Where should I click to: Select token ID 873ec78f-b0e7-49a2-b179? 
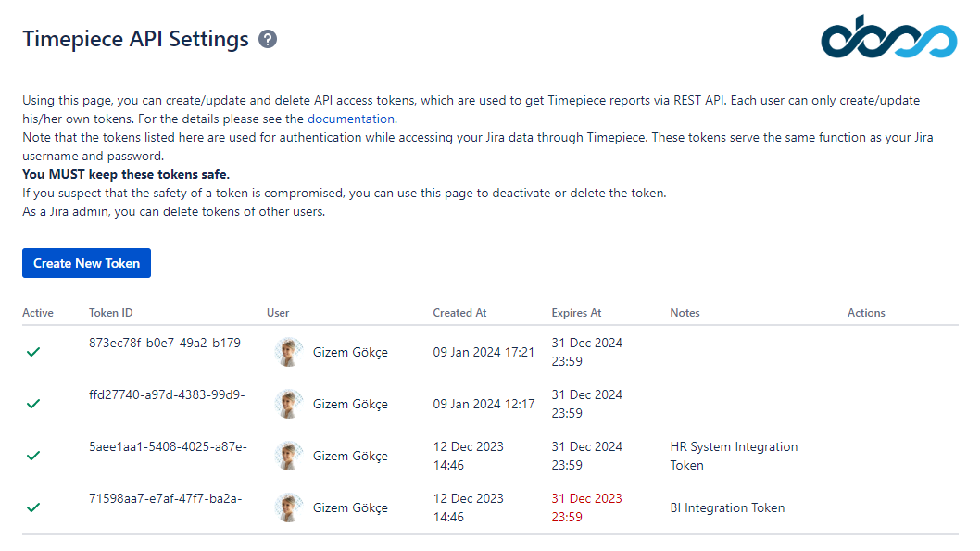(x=167, y=343)
